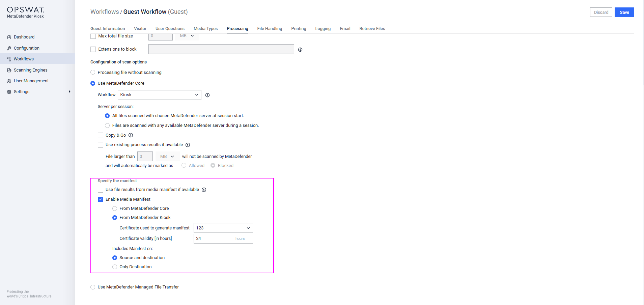Click info icon next to Copy & Go

[x=131, y=135]
